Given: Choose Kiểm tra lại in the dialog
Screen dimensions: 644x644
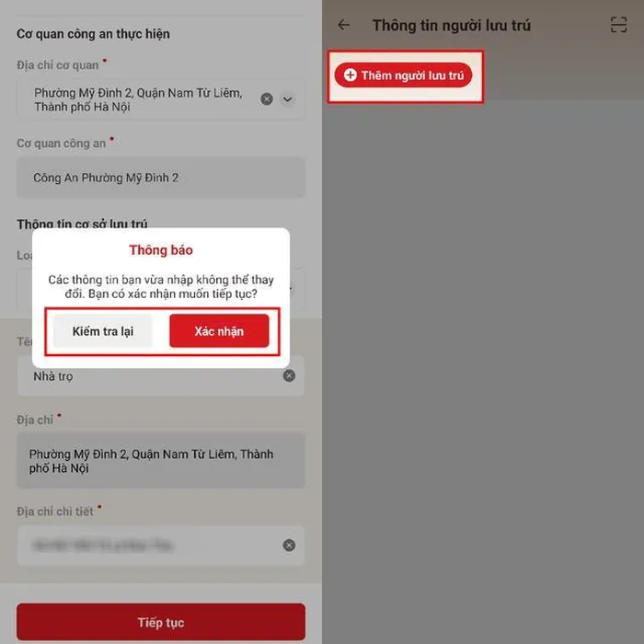Looking at the screenshot, I should click(103, 331).
